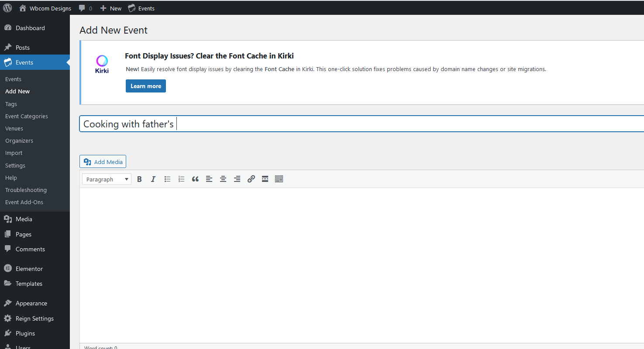Image resolution: width=644 pixels, height=349 pixels.
Task: Open Plugins from the sidebar
Action: click(25, 333)
